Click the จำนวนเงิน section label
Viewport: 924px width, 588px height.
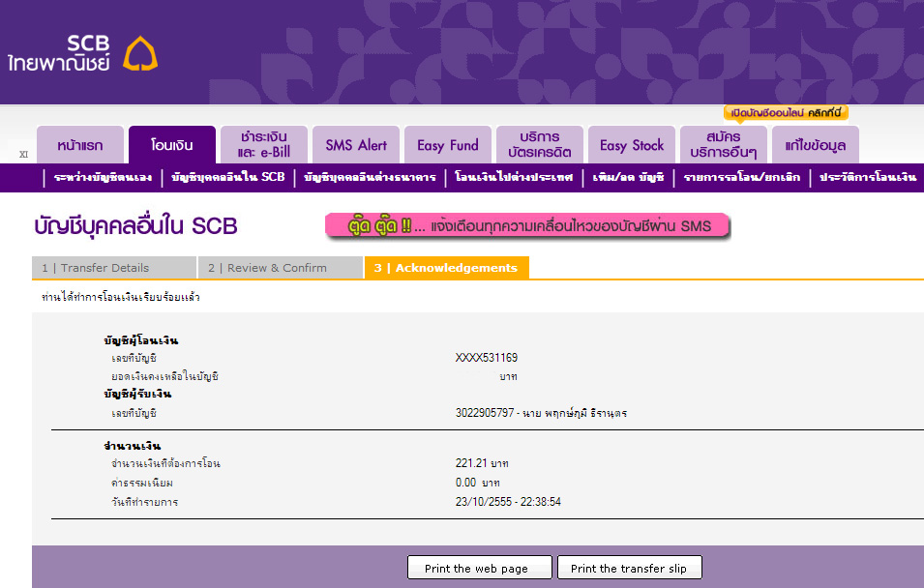tap(132, 446)
